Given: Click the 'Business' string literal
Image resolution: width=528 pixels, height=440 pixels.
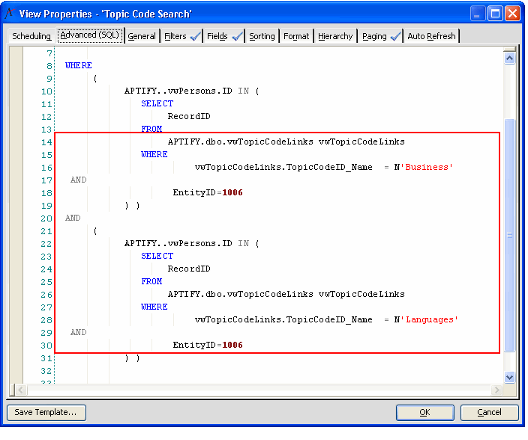Looking at the screenshot, I should click(x=427, y=167).
